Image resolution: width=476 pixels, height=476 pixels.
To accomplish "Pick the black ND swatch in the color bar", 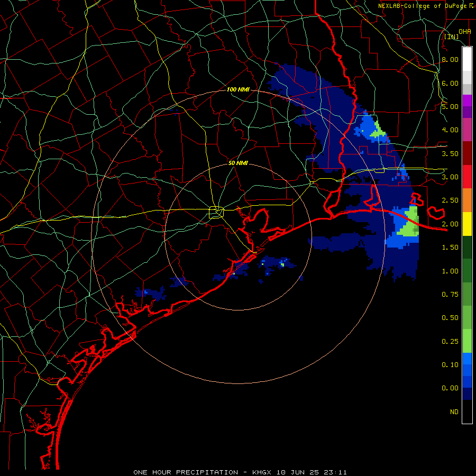I will (x=467, y=411).
